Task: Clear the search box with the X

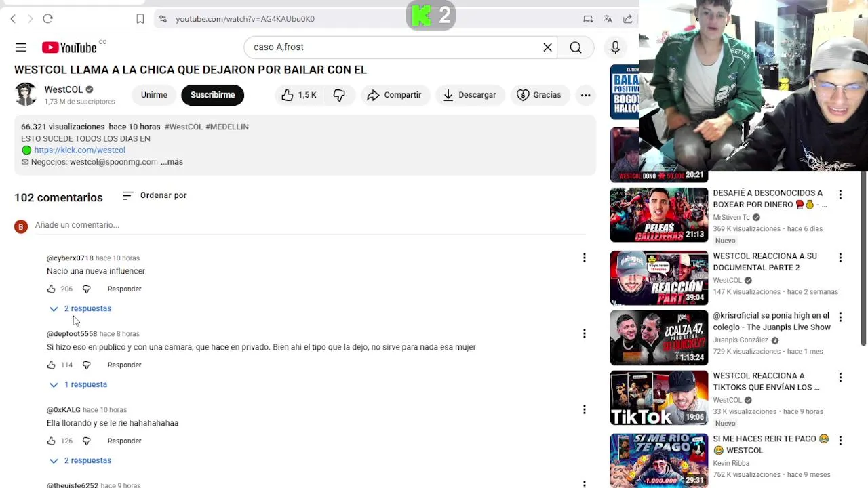Action: coord(547,47)
